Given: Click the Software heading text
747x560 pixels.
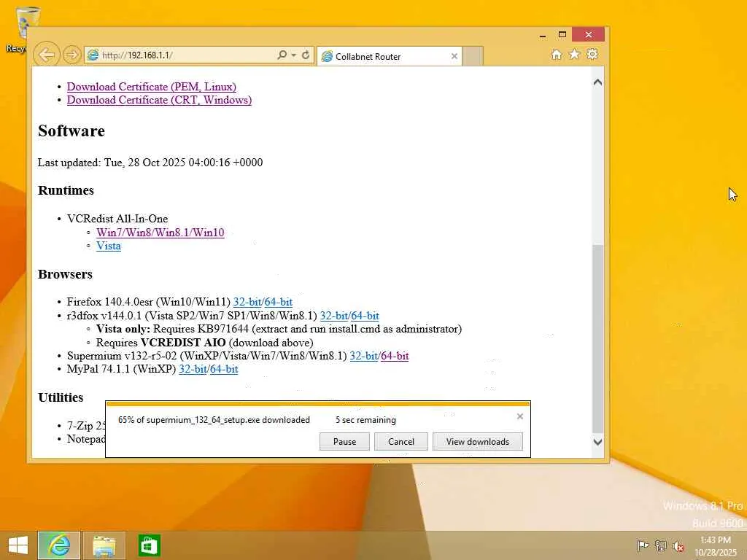Looking at the screenshot, I should pyautogui.click(x=71, y=131).
